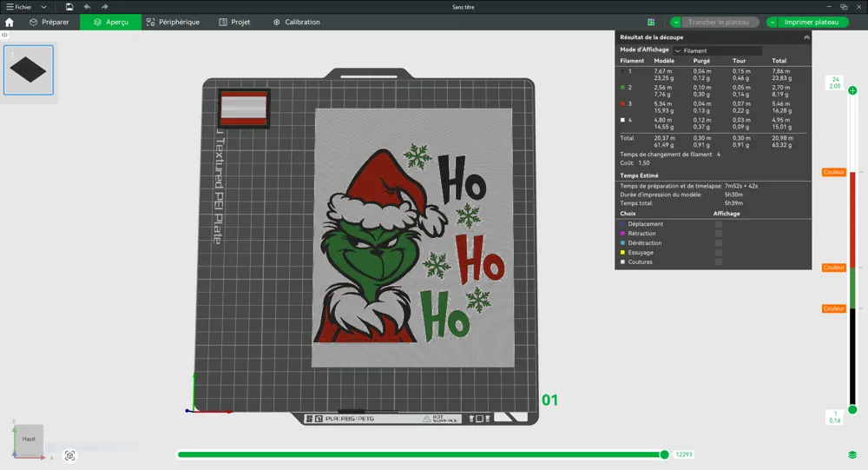Switch to the Préparer tab
The width and height of the screenshot is (868, 470).
[49, 23]
